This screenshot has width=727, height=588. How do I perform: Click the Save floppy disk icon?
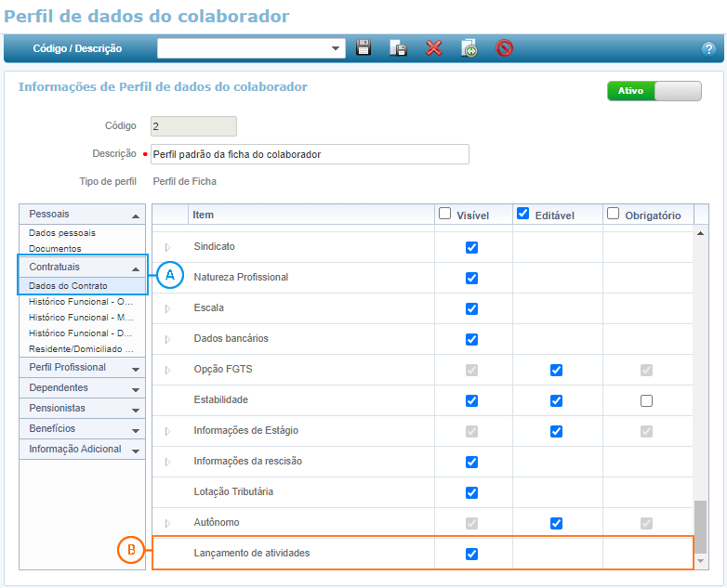pos(364,48)
